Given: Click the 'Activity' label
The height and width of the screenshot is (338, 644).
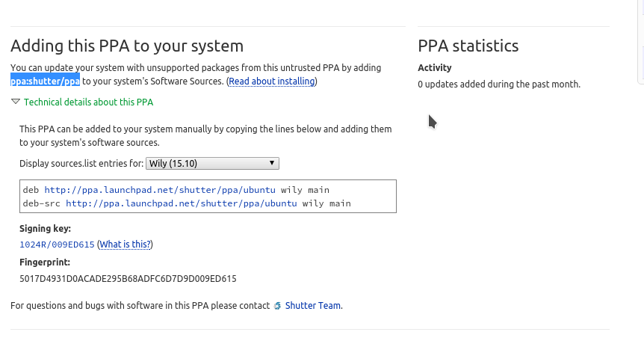Looking at the screenshot, I should coord(434,68).
